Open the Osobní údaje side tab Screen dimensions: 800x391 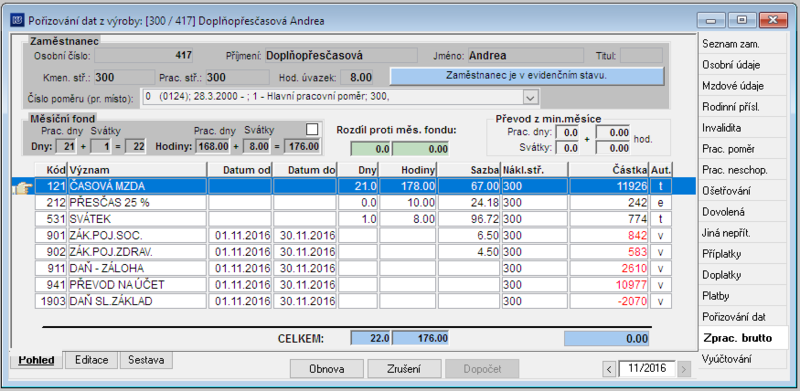click(743, 65)
